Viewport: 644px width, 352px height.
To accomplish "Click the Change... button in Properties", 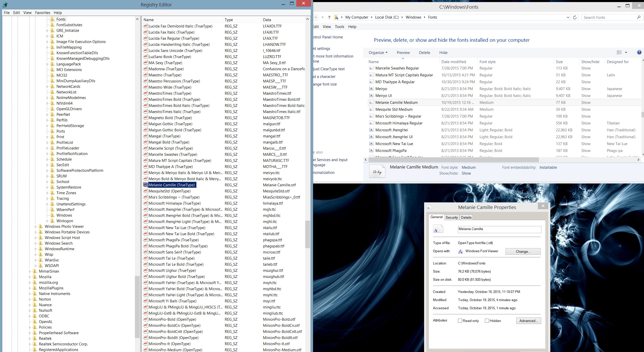I will coord(523,251).
